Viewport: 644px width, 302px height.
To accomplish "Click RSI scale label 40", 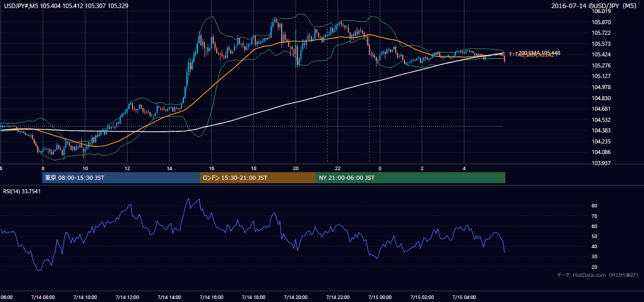I will [x=595, y=246].
